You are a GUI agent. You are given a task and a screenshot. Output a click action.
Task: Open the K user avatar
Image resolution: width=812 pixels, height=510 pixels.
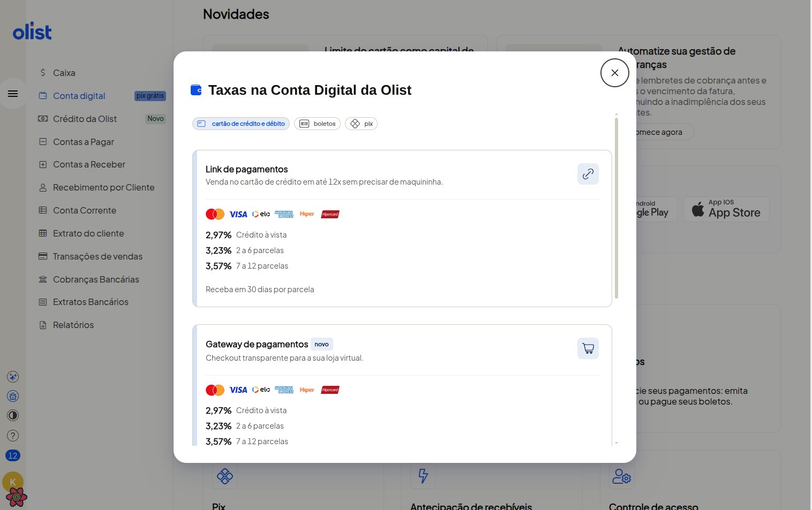click(x=13, y=482)
